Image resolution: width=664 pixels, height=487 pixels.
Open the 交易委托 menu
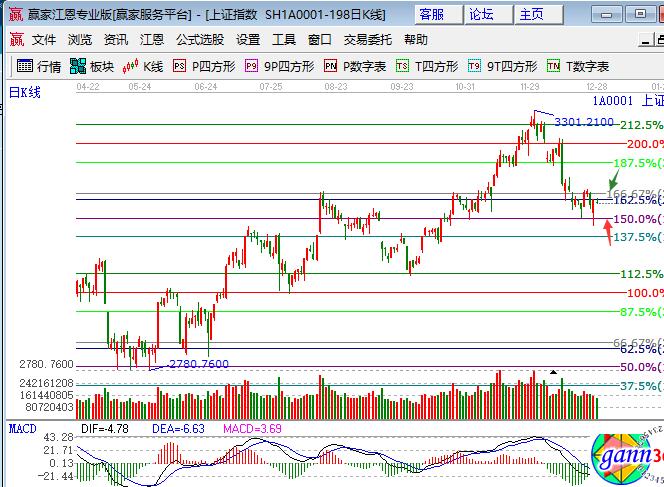pyautogui.click(x=368, y=40)
